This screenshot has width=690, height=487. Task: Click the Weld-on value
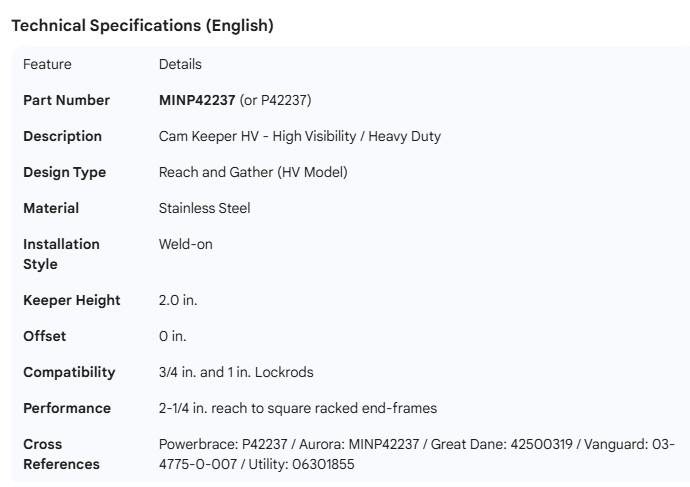(x=185, y=244)
